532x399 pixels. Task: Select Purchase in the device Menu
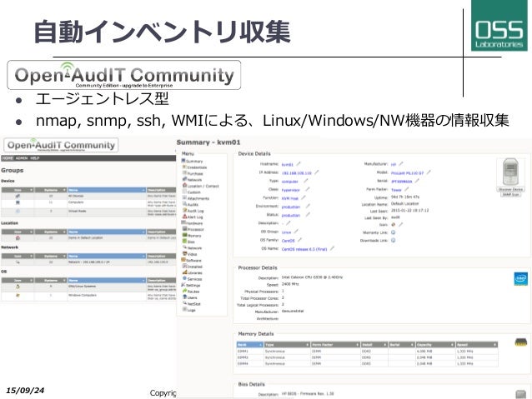[195, 173]
